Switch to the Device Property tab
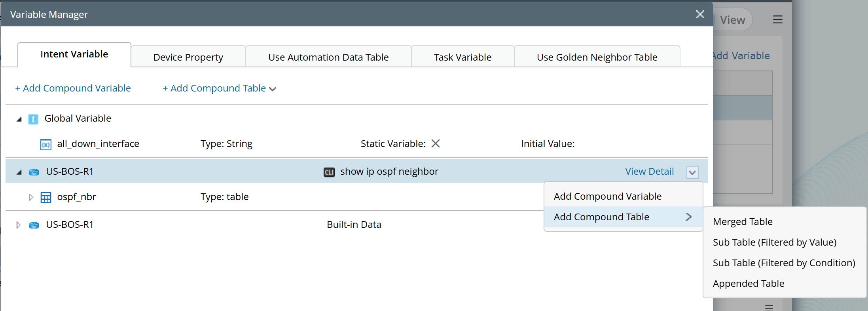This screenshot has height=311, width=868. click(188, 57)
